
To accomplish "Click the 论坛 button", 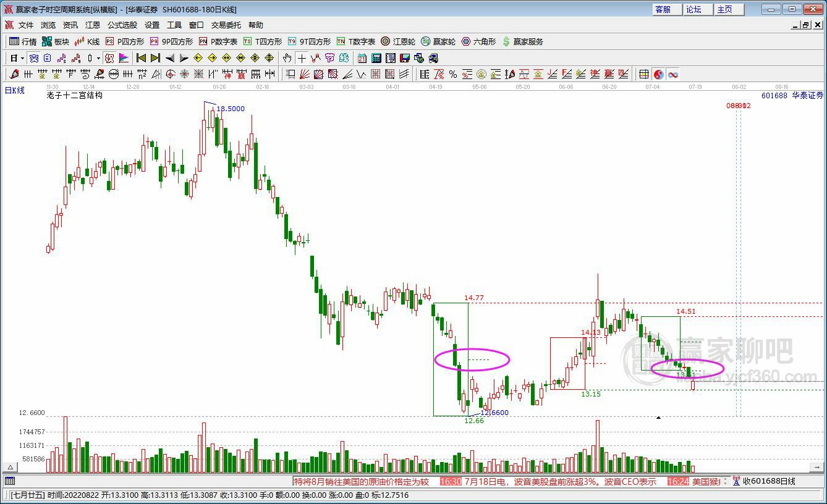I will click(x=698, y=9).
